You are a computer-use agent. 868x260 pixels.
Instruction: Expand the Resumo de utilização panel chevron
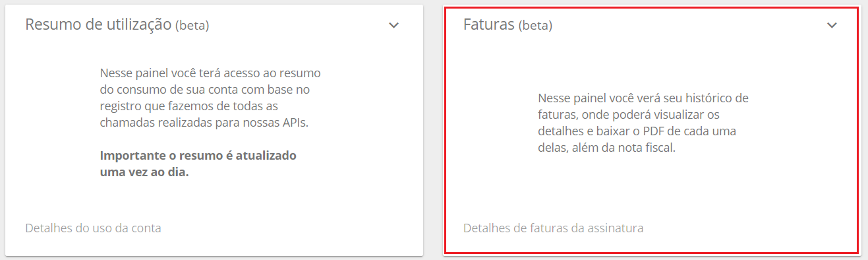coord(393,26)
